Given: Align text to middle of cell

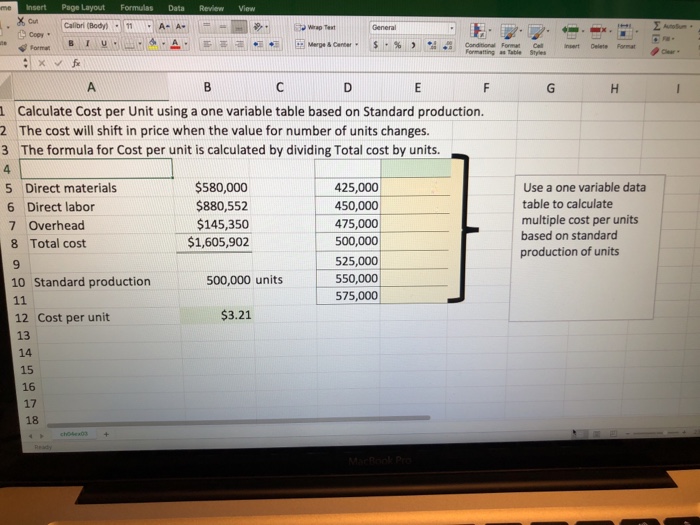Looking at the screenshot, I should click(222, 27).
